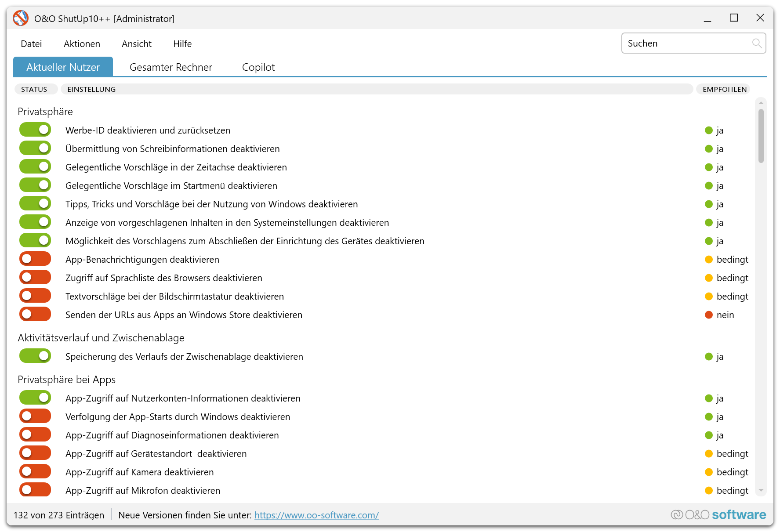
Task: Click the green 'ja' dot for Werbe-ID
Action: click(x=708, y=130)
